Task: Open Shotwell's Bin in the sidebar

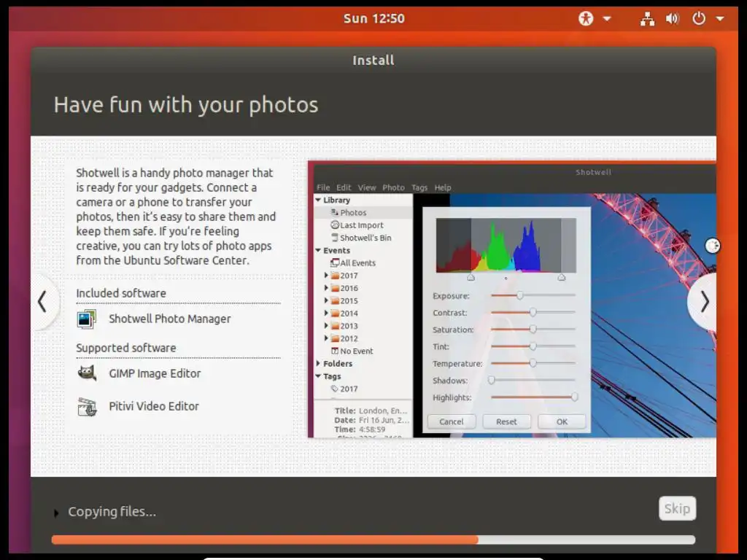Action: point(365,238)
